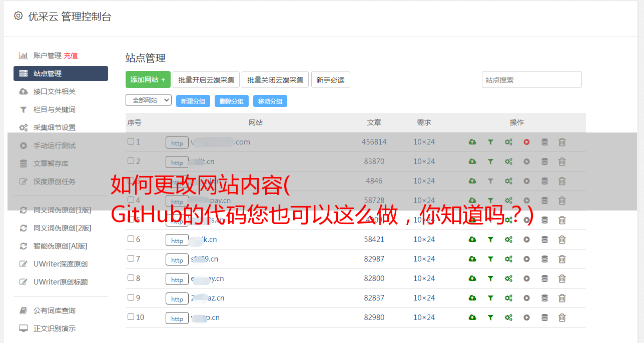
Task: Open gears settings icon in row 1
Action: (508, 142)
